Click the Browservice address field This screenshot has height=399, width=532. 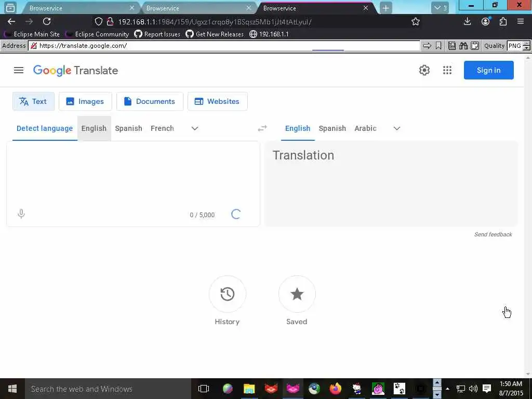224,46
